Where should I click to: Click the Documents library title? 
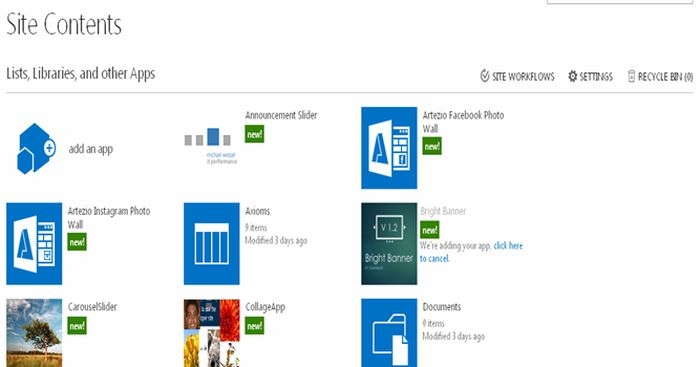(442, 307)
